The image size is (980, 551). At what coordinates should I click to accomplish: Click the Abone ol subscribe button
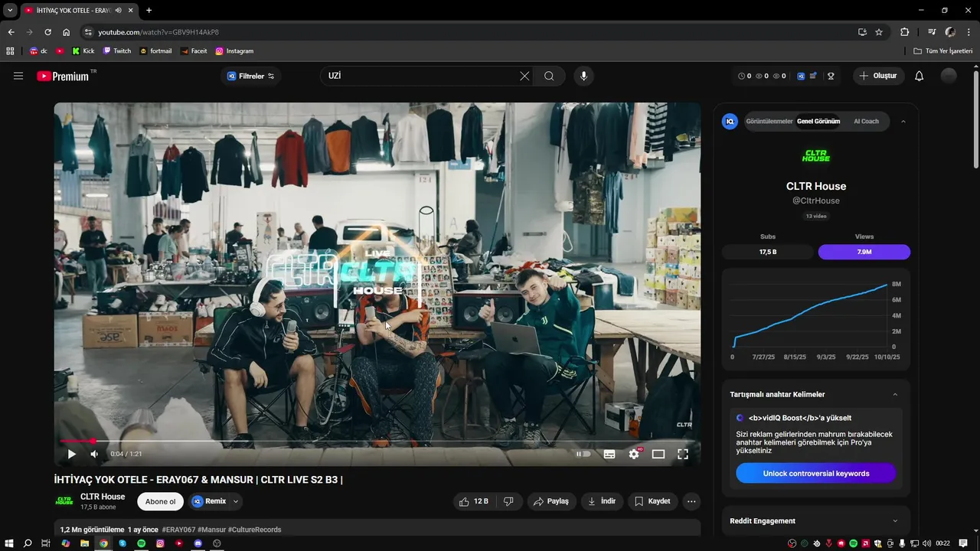161,501
